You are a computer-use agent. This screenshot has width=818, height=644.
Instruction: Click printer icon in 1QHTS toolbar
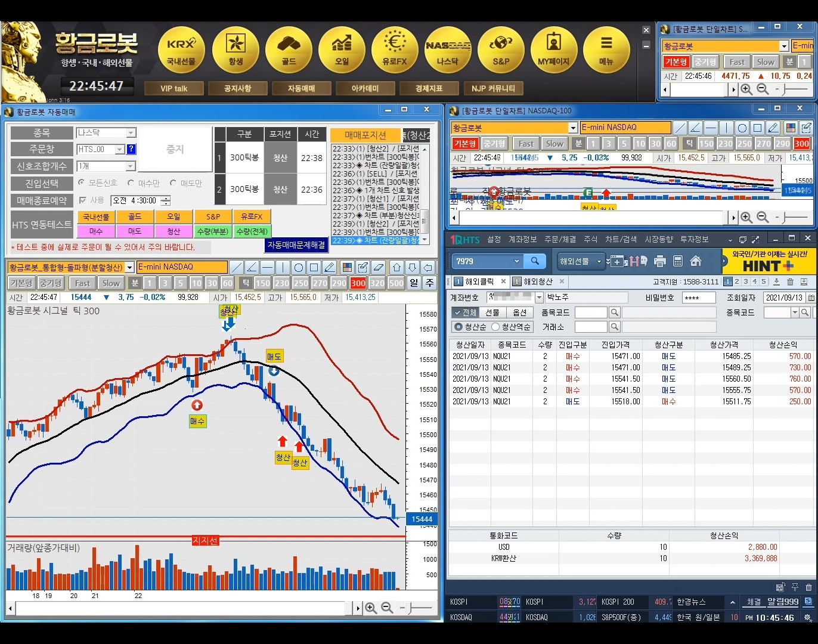[x=659, y=261]
